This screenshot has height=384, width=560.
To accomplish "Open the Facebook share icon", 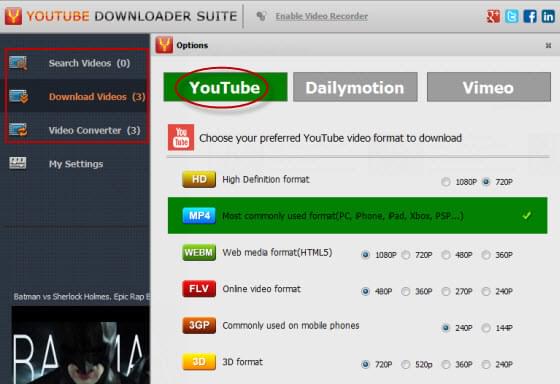I will [530, 16].
